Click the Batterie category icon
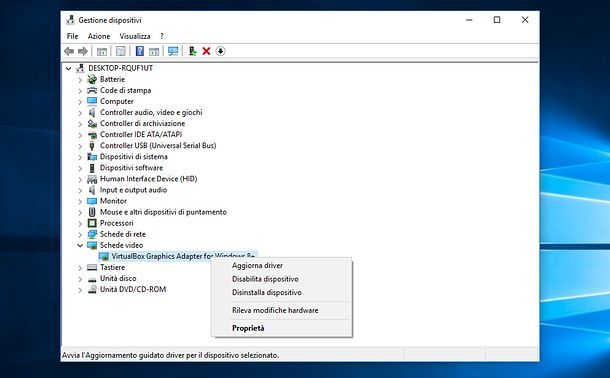Image resolution: width=610 pixels, height=378 pixels. (92, 79)
